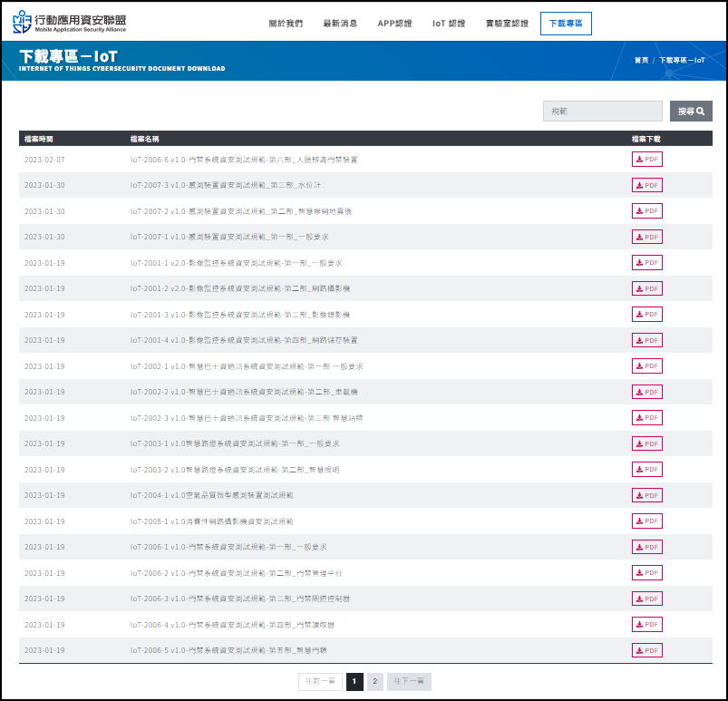Select the IoT-2006-2 v1.0 file name

237,573
